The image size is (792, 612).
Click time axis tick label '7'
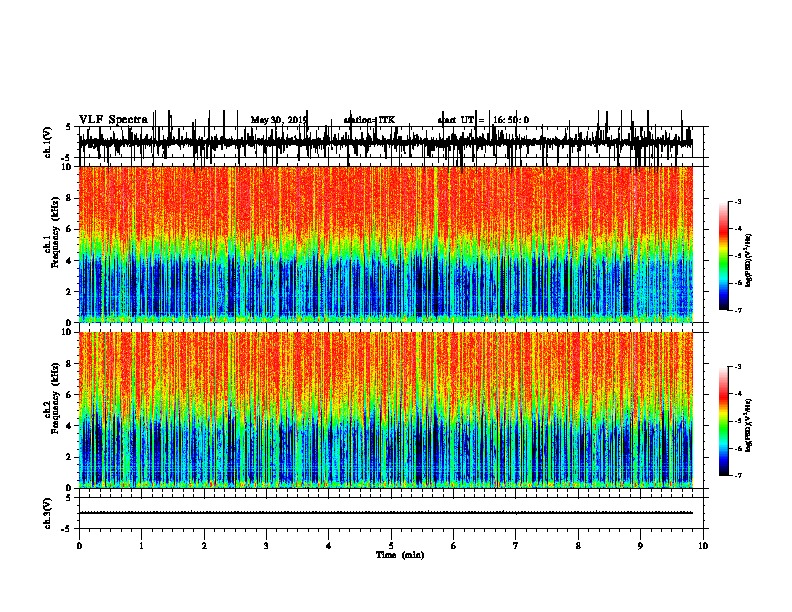coord(516,545)
